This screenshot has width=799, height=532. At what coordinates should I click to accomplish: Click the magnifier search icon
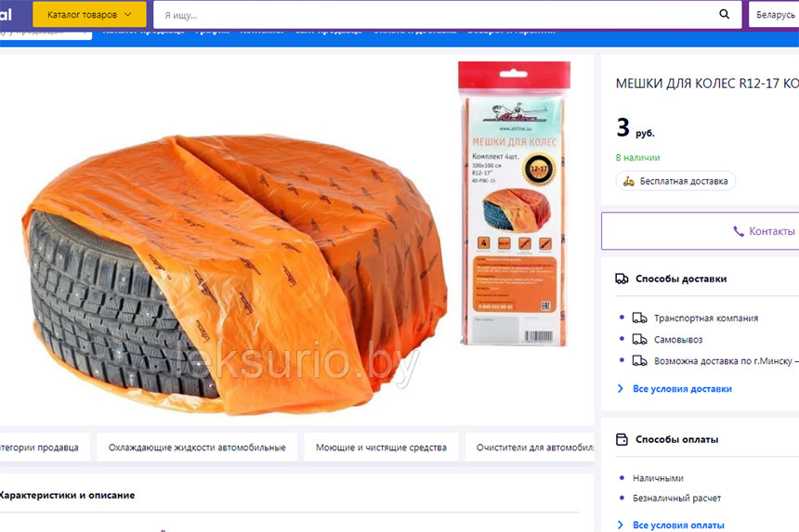(x=724, y=14)
